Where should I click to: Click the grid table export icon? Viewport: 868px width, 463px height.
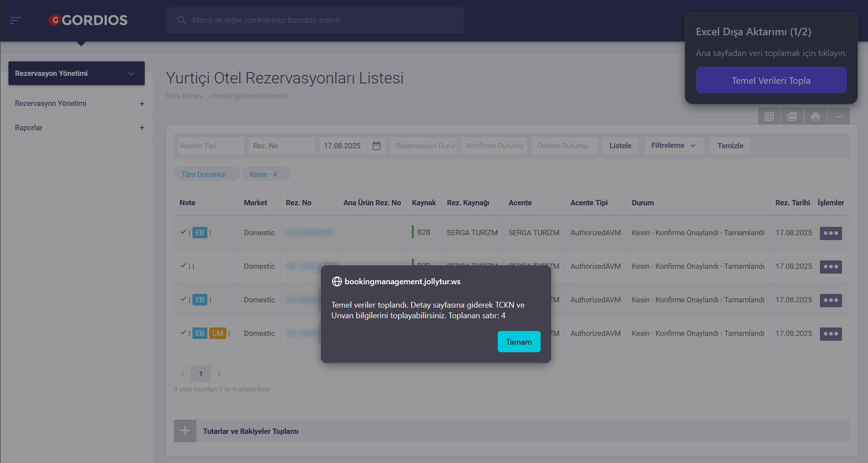point(769,117)
